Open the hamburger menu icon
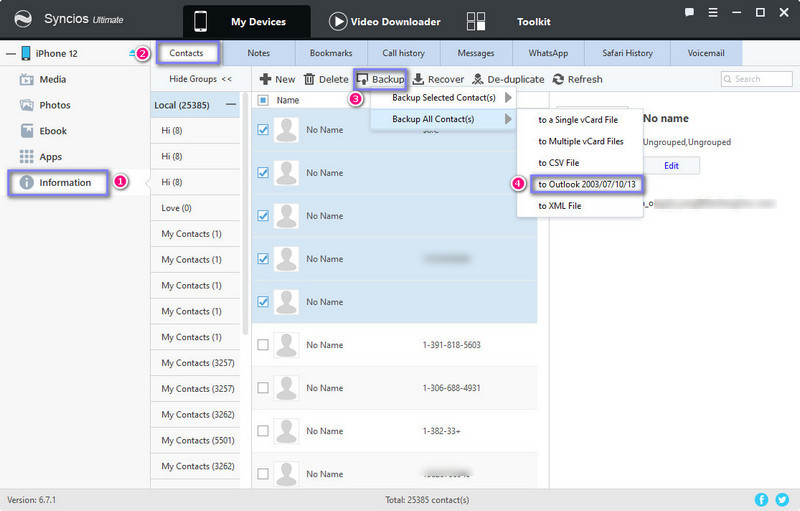 713,13
